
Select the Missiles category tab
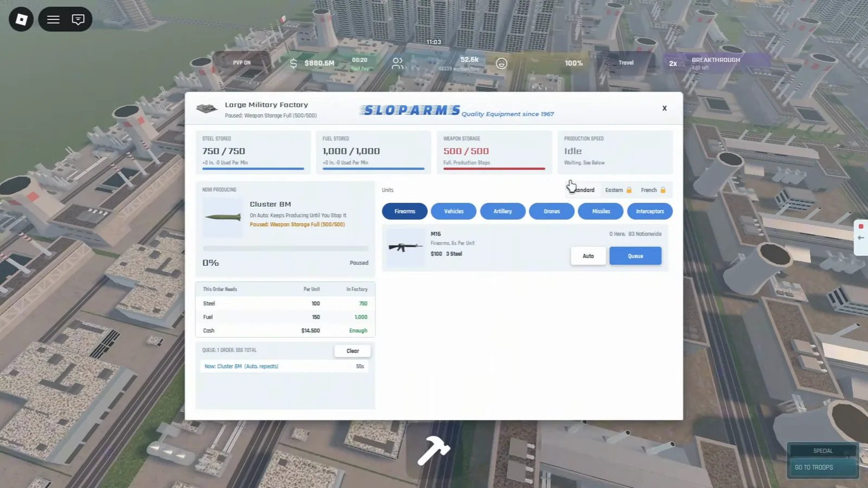coord(601,211)
